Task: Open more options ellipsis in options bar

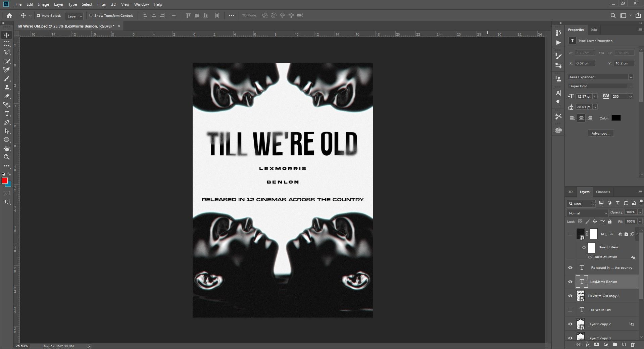Action: [x=232, y=15]
